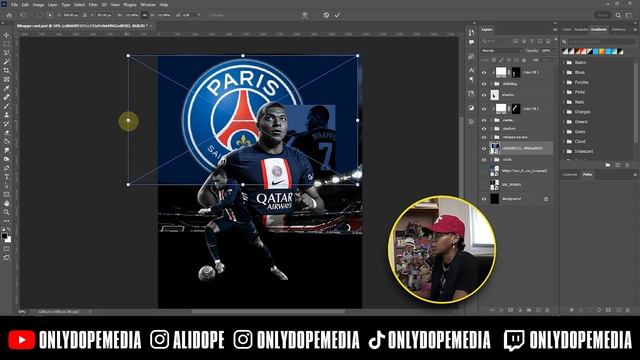
Task: Open the Filter menu
Action: pyautogui.click(x=93, y=5)
